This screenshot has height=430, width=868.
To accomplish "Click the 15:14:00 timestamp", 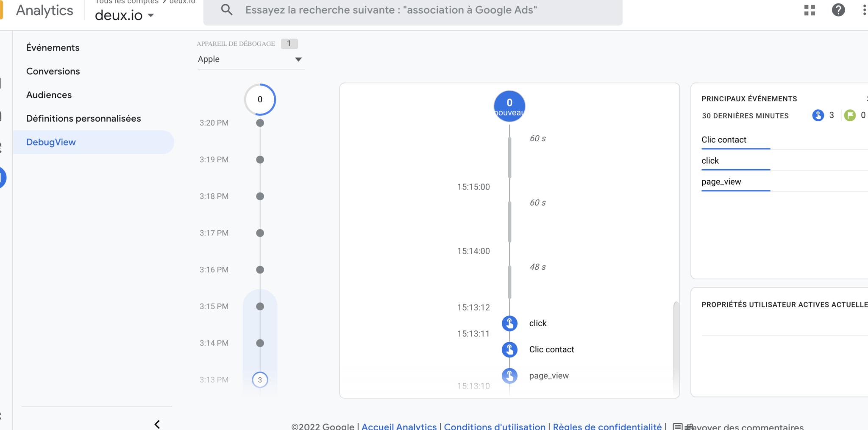I will click(x=473, y=251).
